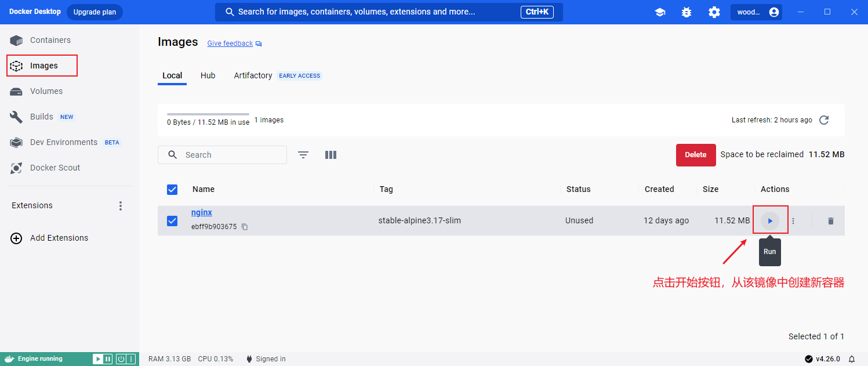The height and width of the screenshot is (366, 868).
Task: Open the filter options icon
Action: coord(303,155)
